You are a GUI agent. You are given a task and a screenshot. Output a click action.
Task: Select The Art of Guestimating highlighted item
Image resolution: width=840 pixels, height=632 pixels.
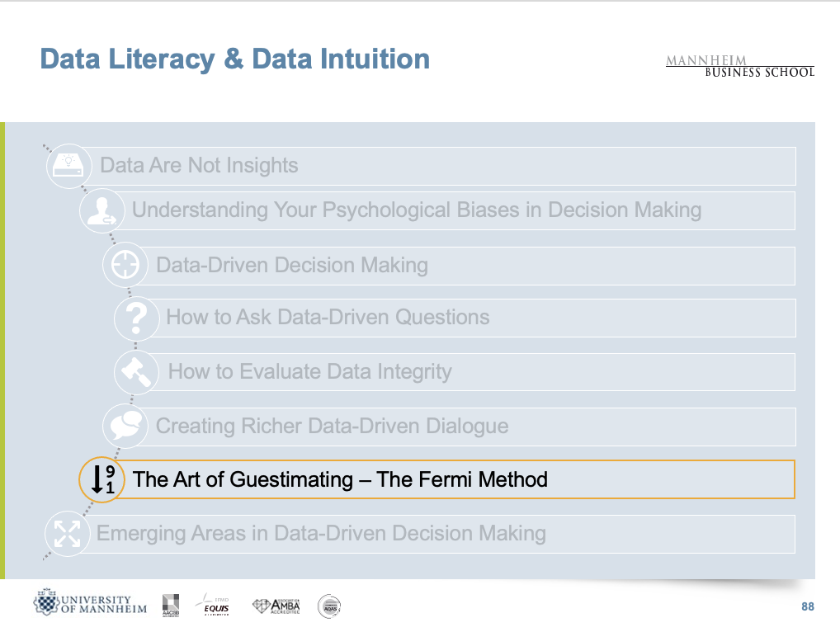(340, 479)
